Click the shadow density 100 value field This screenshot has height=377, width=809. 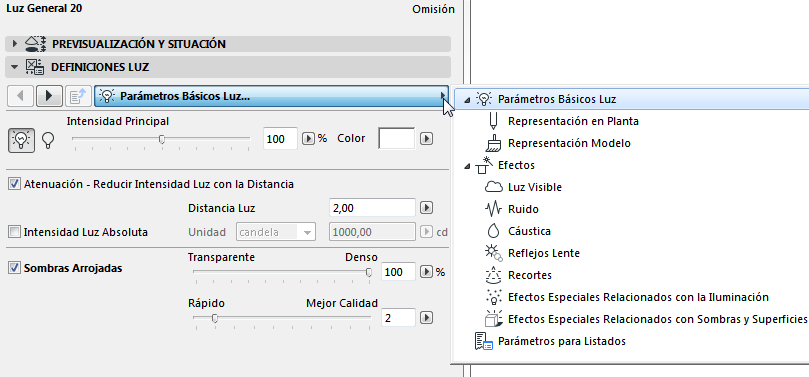(x=398, y=272)
